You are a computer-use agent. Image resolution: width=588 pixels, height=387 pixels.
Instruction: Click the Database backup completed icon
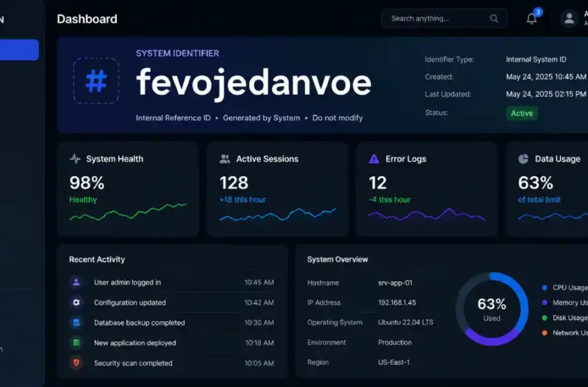(x=76, y=323)
